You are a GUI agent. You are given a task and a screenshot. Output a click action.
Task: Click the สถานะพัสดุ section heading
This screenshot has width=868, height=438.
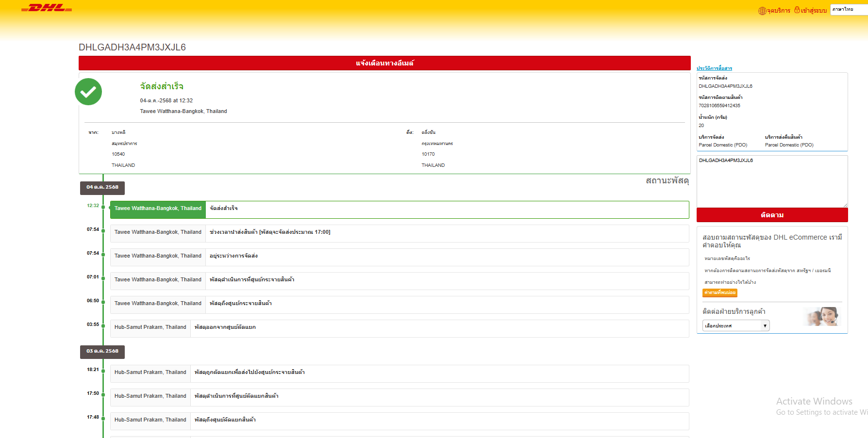(668, 180)
